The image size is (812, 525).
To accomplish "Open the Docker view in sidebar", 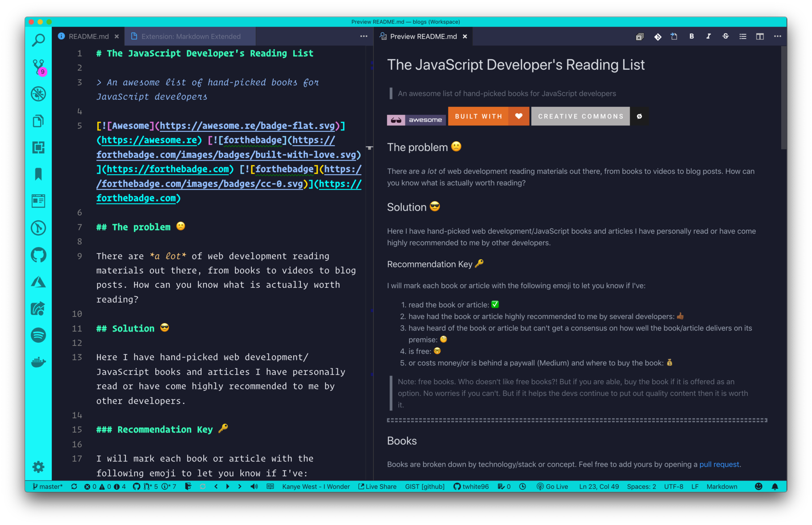I will [38, 362].
